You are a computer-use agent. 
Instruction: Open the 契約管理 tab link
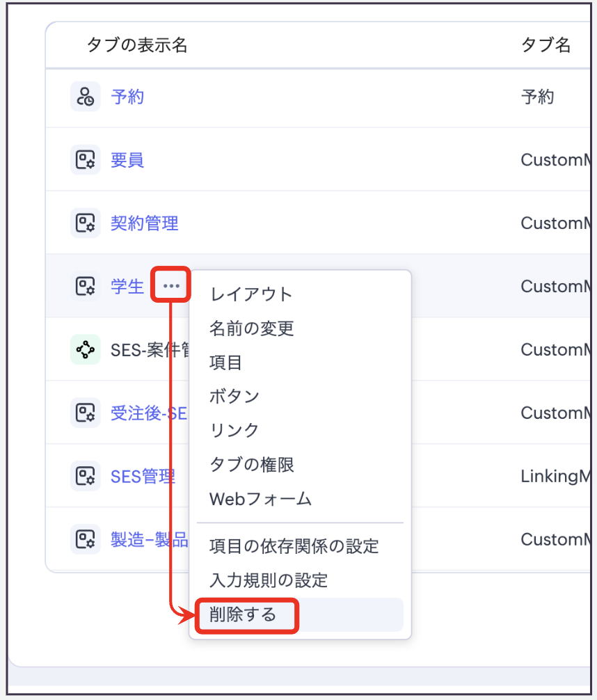145,223
